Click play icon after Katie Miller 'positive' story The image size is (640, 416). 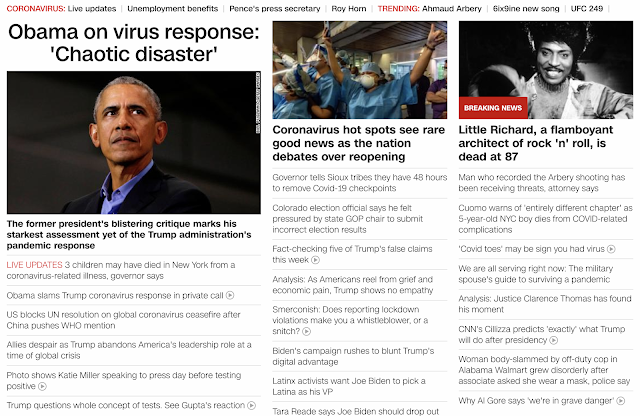(x=42, y=386)
